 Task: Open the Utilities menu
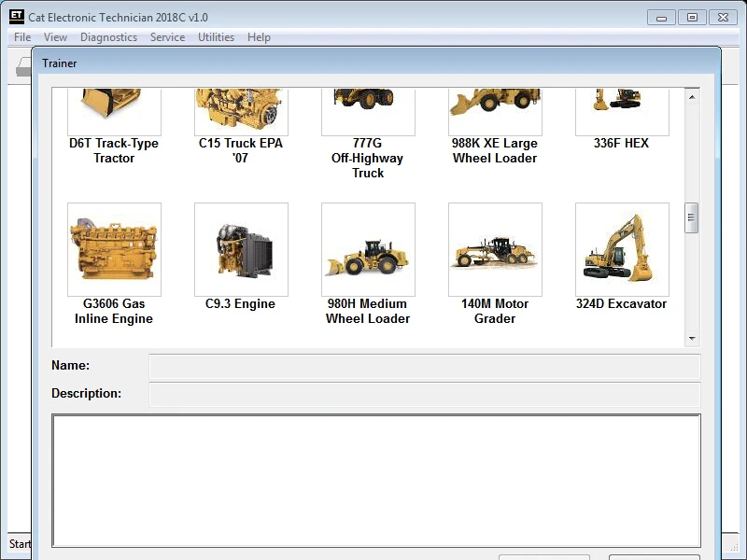pyautogui.click(x=216, y=37)
